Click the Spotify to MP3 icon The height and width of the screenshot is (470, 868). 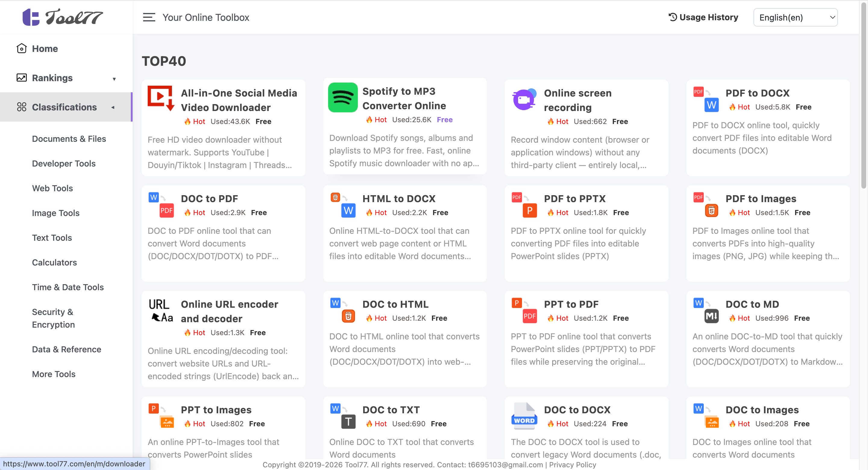tap(343, 97)
